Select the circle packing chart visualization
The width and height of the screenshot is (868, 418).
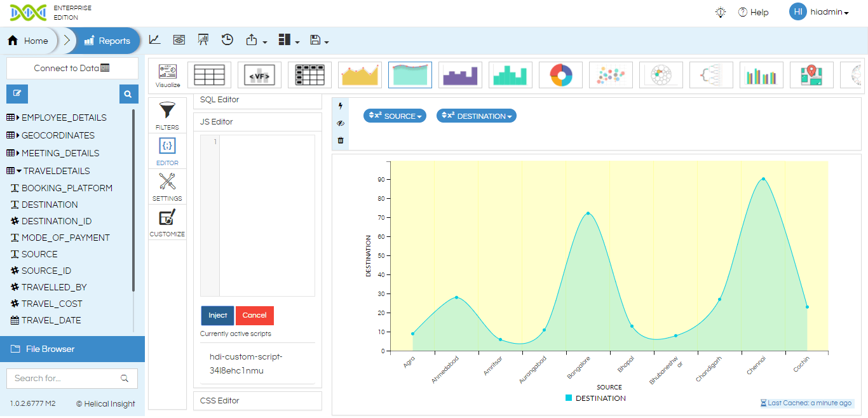(x=661, y=75)
